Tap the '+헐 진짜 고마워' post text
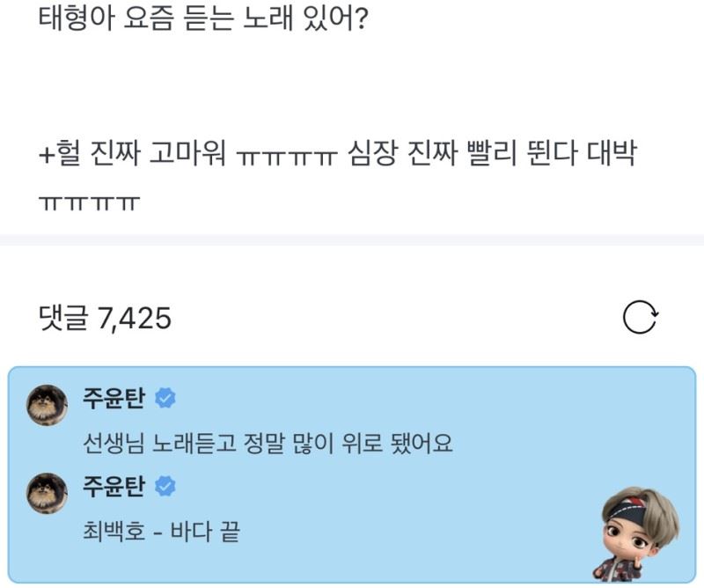Viewport: 704px width, 588px height. point(132,154)
